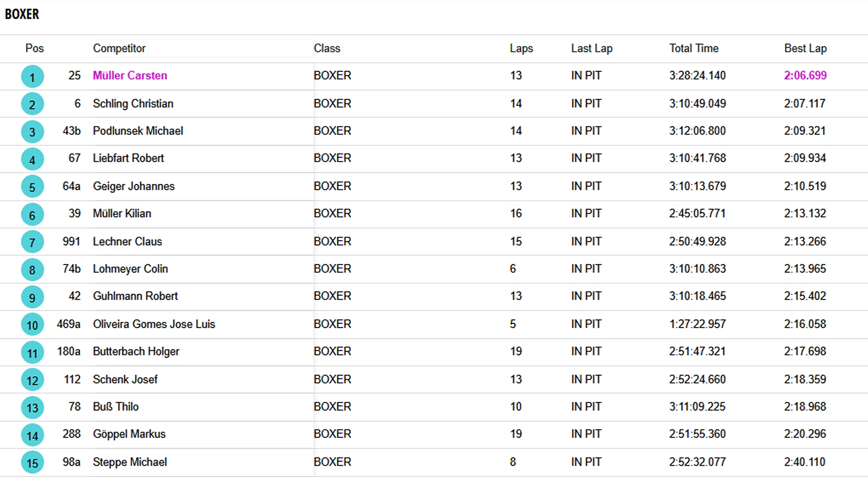Click the highlighted best lap 2:06.699
Viewport: 868px width, 481px height.
(x=805, y=75)
